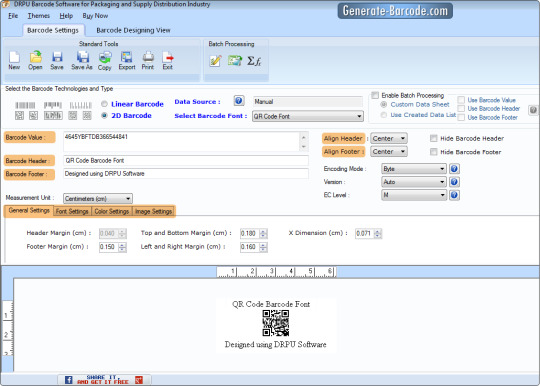This screenshot has width=540, height=386.
Task: Check Use Barcode Footer checkbox
Action: (461, 117)
